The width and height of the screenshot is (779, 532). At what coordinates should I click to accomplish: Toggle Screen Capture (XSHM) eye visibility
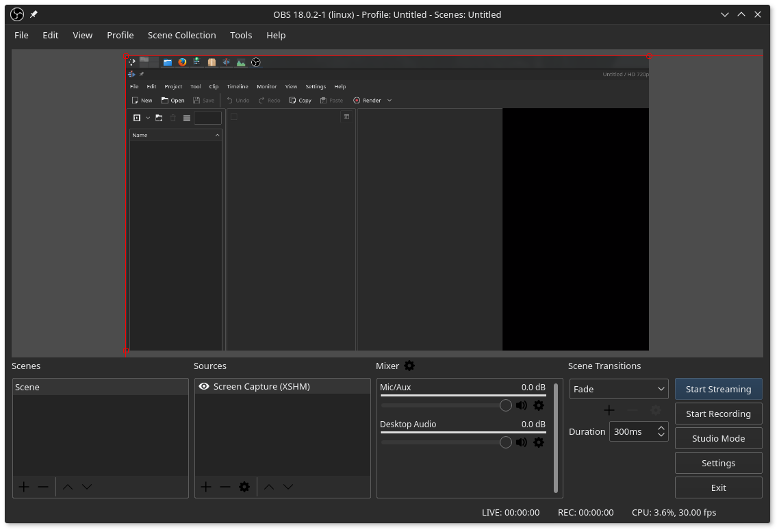[x=204, y=386]
